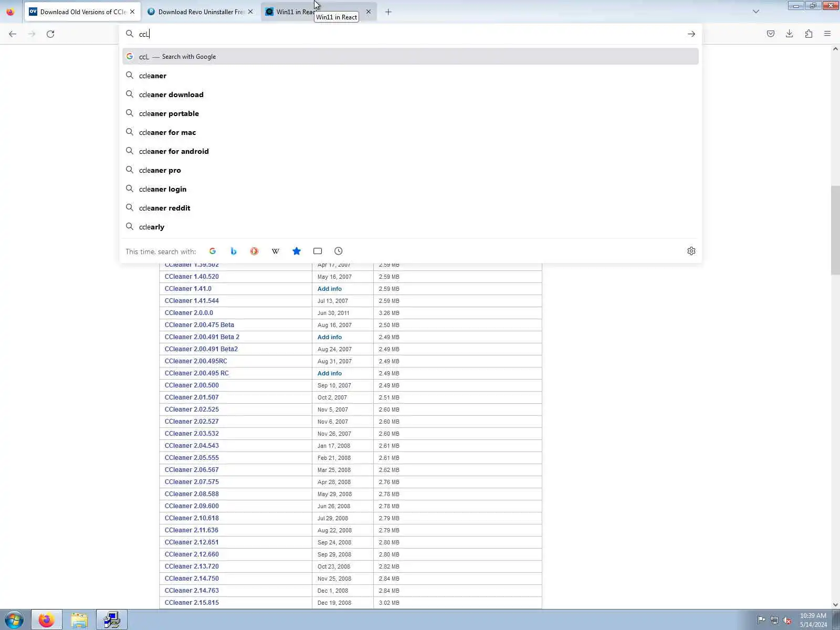Open taskbar clock showing 10:39 AM
840x630 pixels.
tap(813, 620)
